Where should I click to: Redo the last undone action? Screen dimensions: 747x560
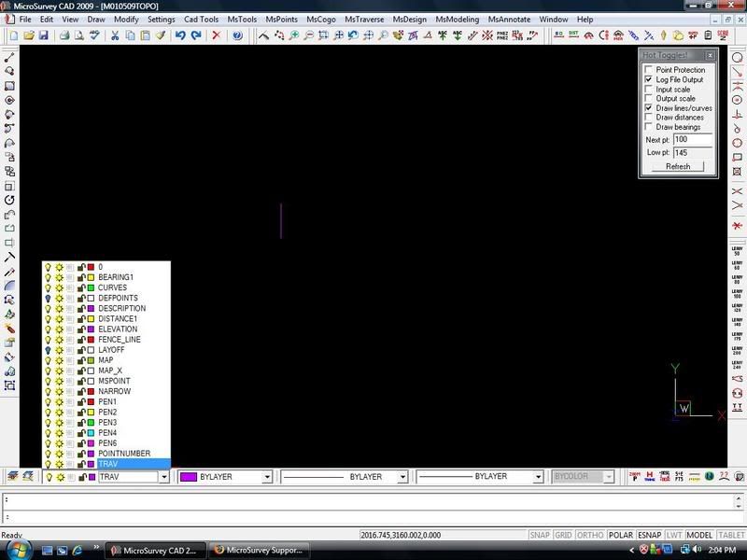pos(196,35)
